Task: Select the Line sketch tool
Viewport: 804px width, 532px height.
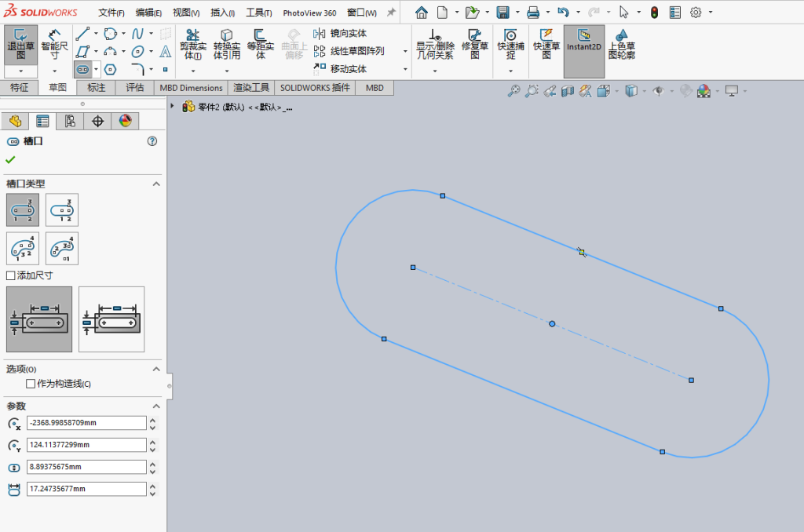Action: tap(82, 34)
